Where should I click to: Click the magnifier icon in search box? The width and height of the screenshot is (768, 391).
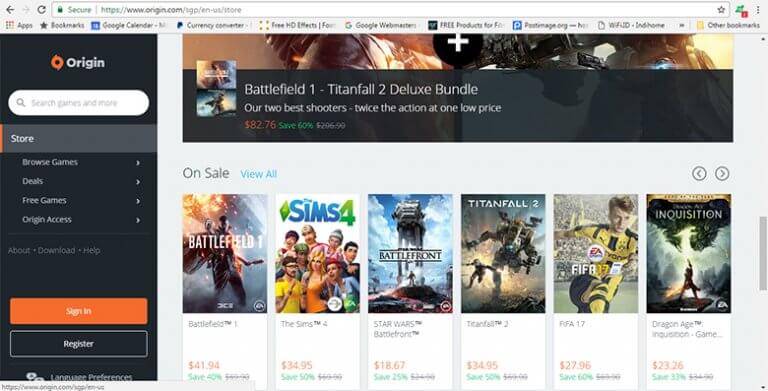pyautogui.click(x=21, y=103)
